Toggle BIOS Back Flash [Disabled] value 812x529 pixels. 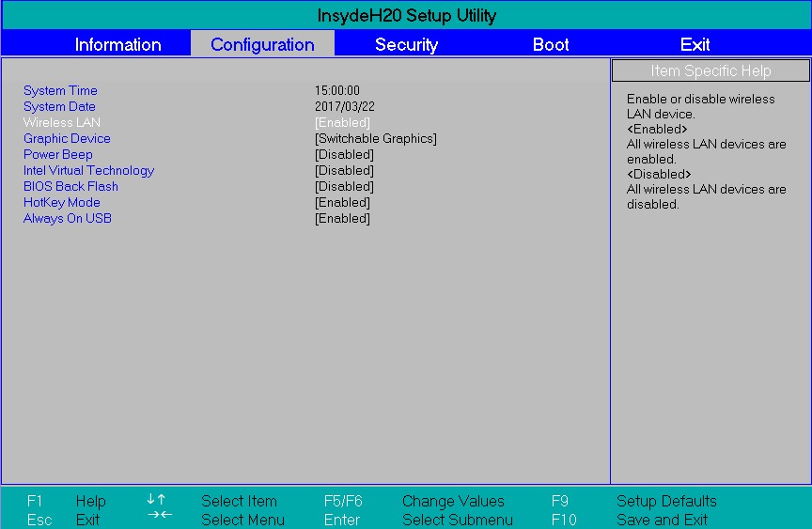(x=344, y=186)
